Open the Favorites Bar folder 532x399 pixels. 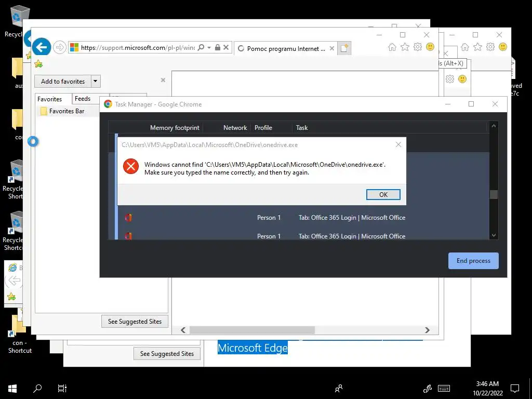(x=66, y=111)
